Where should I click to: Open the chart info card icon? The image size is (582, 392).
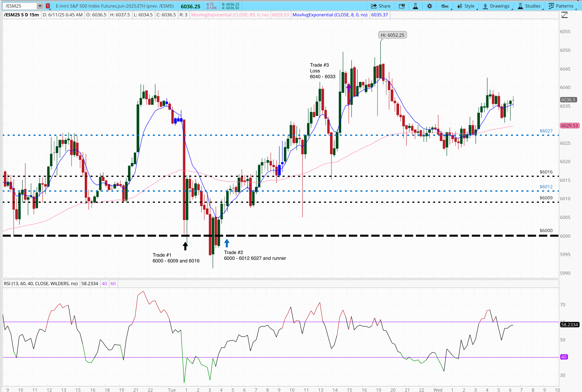pos(402,6)
